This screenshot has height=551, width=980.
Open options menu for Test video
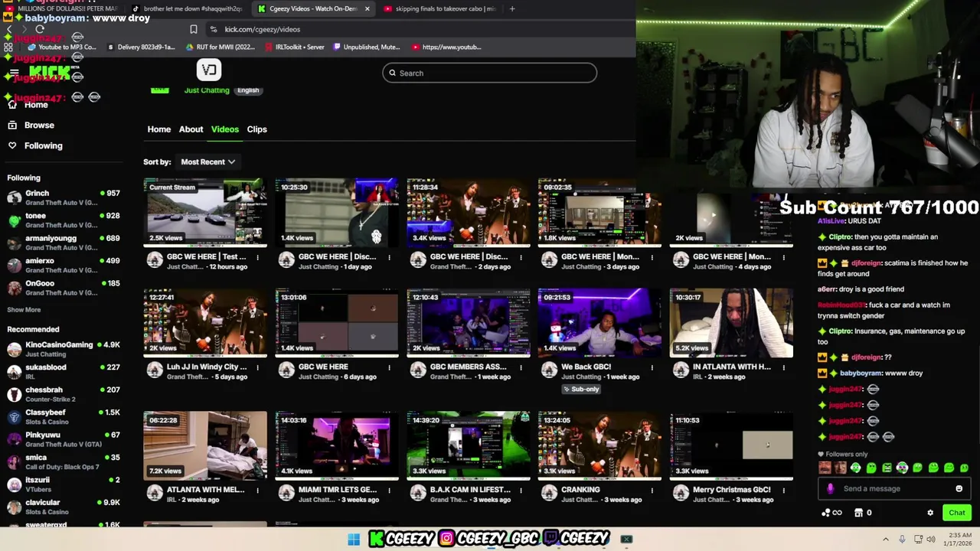257,257
